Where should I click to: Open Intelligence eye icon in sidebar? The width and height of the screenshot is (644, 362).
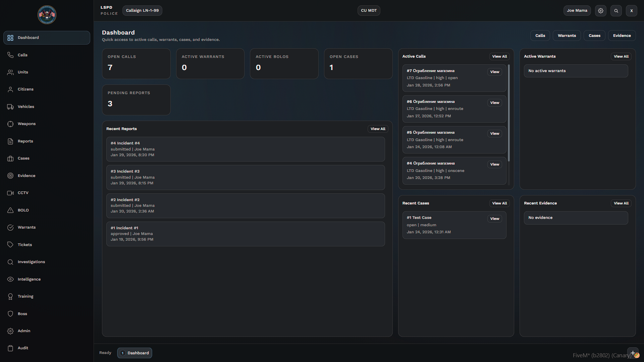click(10, 279)
